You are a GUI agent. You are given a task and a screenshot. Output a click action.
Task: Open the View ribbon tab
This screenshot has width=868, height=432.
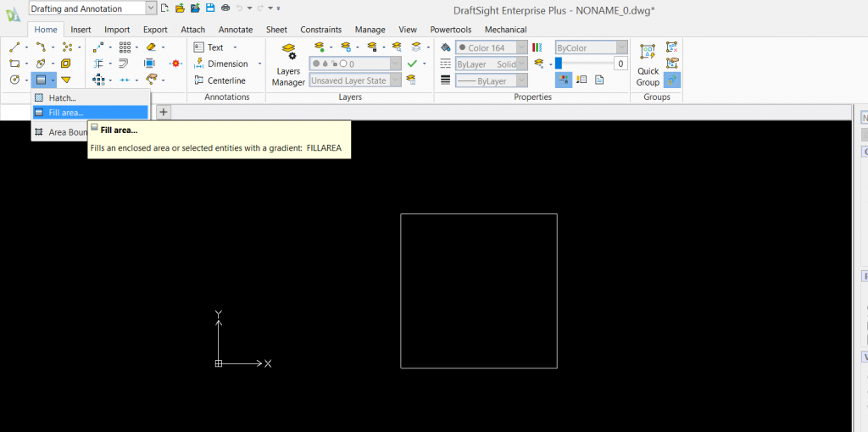tap(408, 30)
